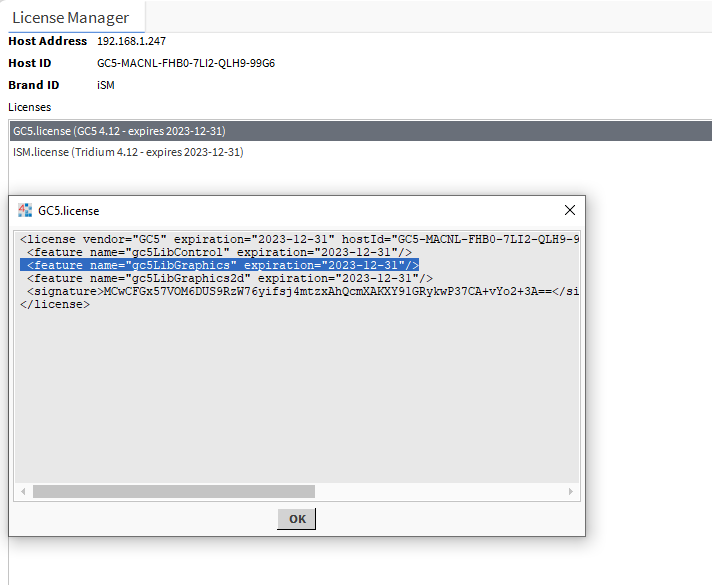Click the license vendor opening tag line

click(x=300, y=240)
